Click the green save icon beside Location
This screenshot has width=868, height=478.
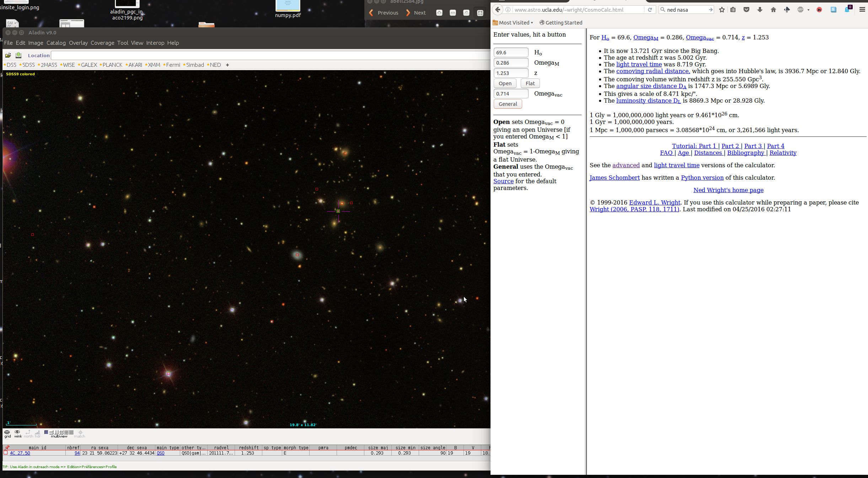(x=18, y=55)
